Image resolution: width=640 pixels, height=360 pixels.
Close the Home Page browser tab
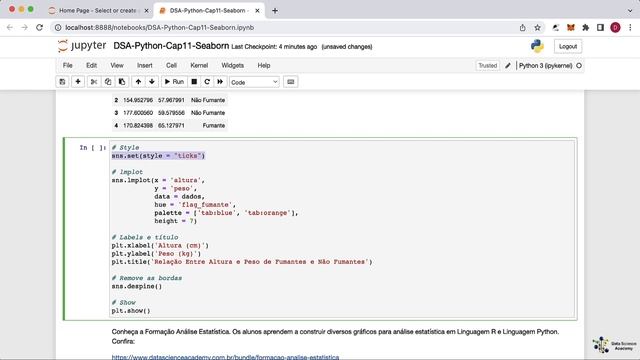click(x=147, y=11)
